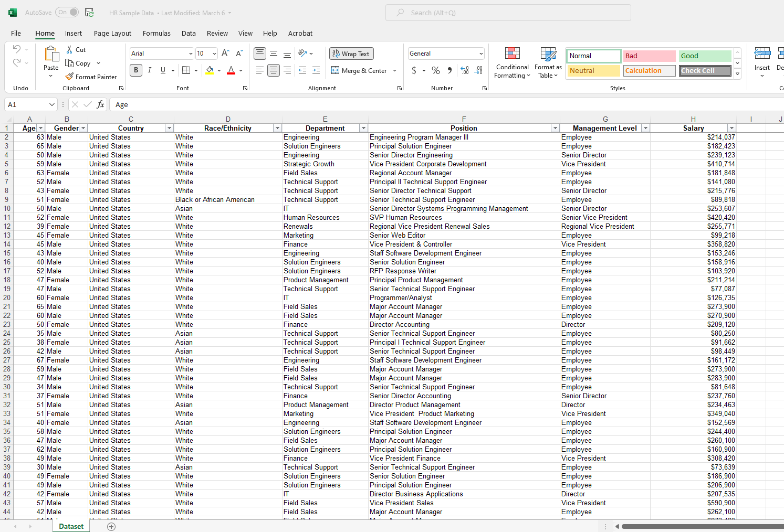
Task: Click the Insert cells icon
Action: (x=762, y=54)
